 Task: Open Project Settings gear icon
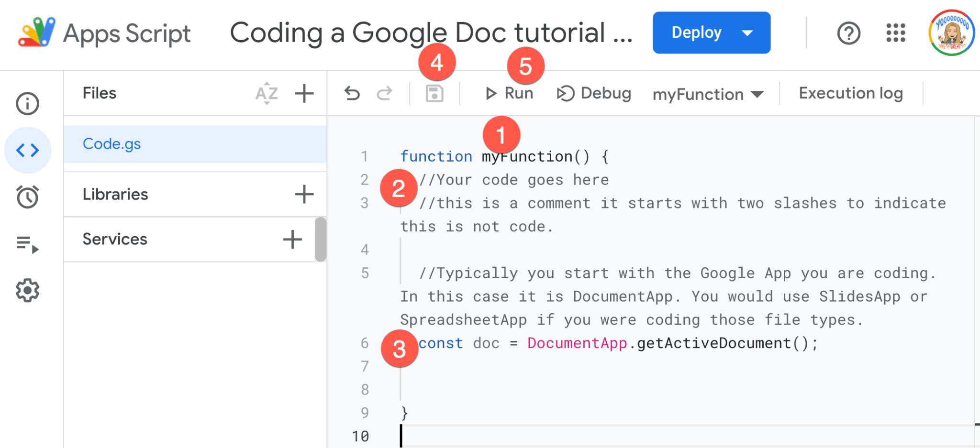click(x=27, y=290)
